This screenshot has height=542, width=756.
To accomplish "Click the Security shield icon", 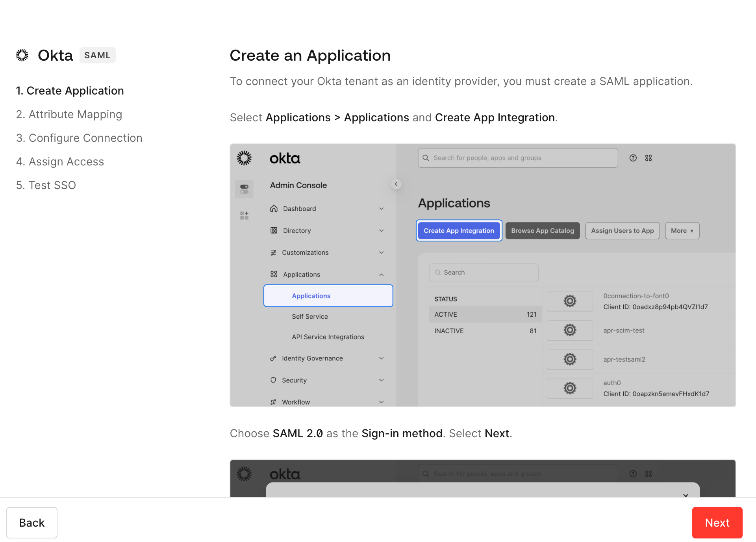I will (273, 380).
